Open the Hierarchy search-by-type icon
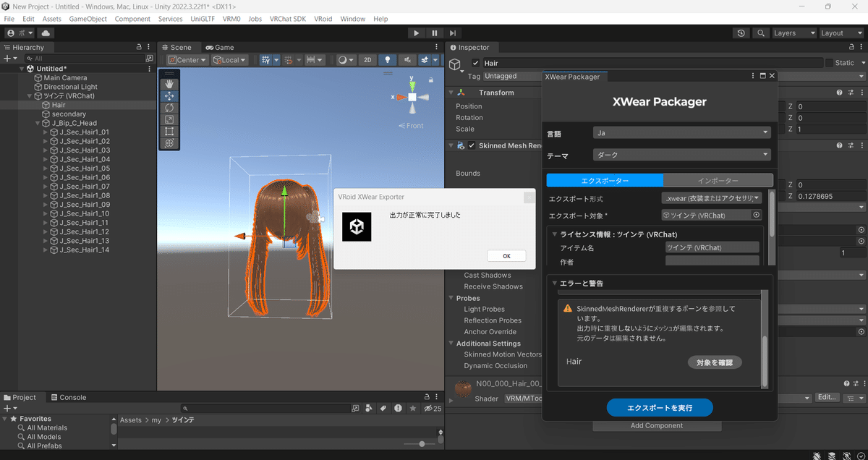 tap(150, 59)
